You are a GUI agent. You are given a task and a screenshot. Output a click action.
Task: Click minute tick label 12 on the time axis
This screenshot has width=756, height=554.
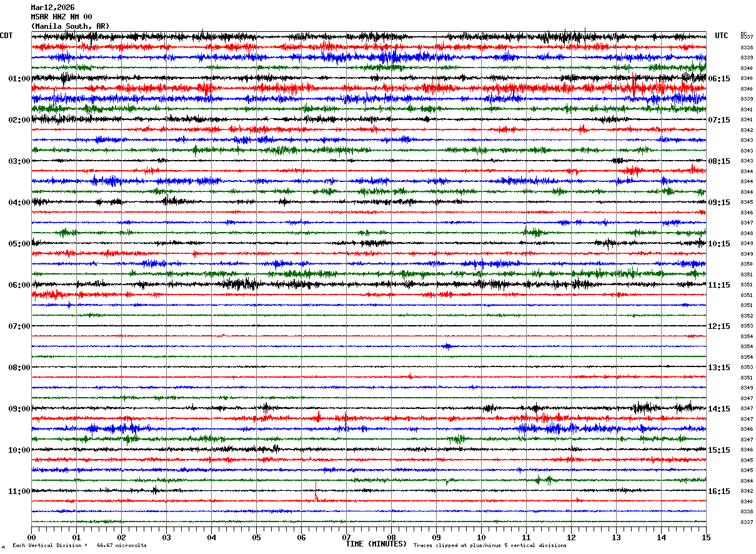click(x=571, y=537)
